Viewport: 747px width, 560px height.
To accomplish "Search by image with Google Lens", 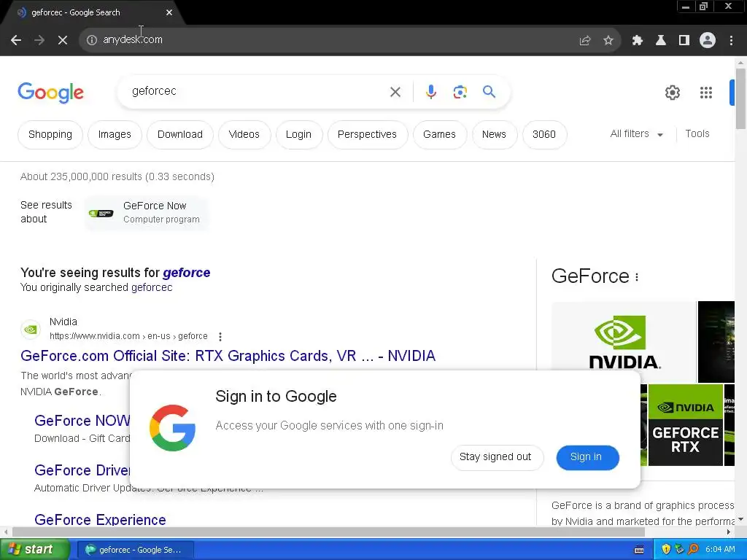I will click(x=460, y=92).
